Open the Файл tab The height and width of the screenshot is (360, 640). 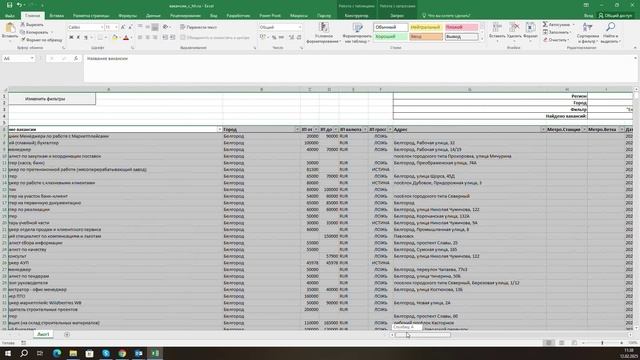click(10, 16)
